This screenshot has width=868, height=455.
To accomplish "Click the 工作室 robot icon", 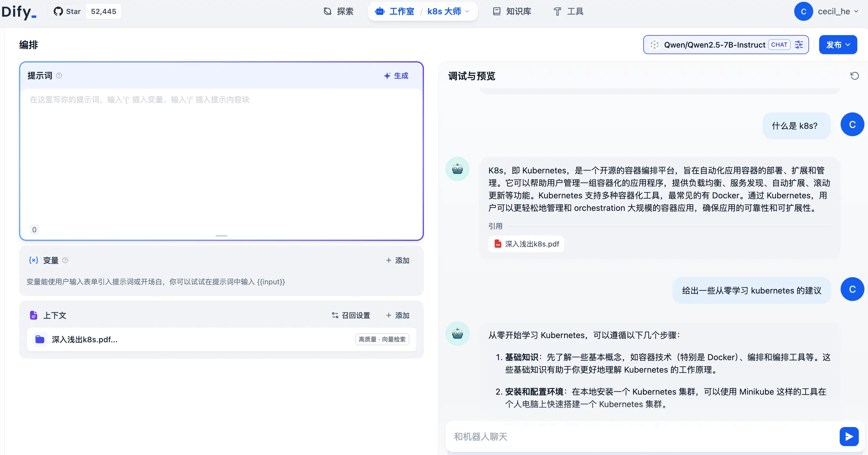I will click(380, 11).
